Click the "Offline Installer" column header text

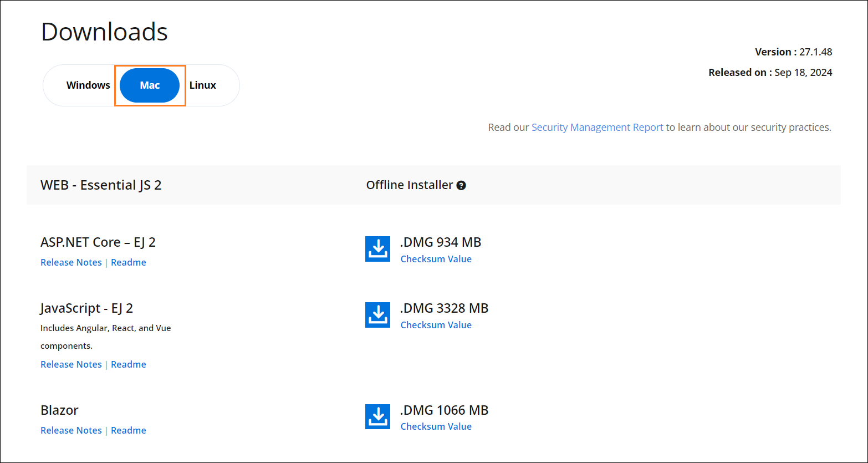tap(410, 185)
